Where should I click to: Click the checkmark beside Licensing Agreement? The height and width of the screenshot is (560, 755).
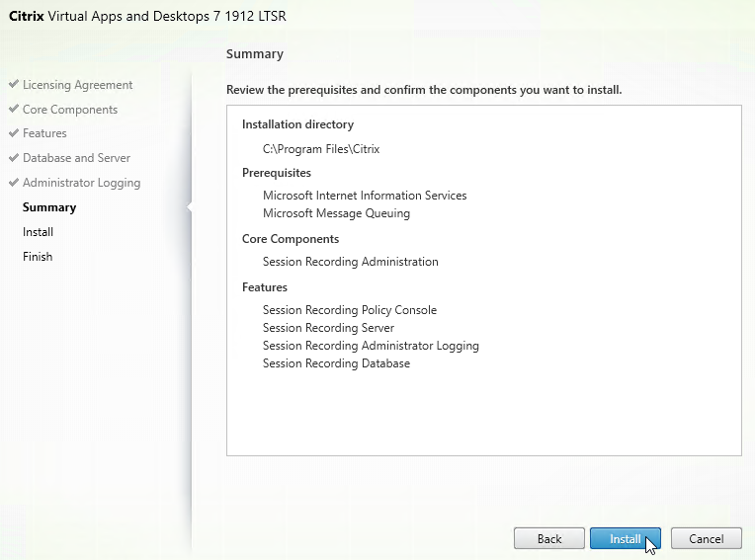pos(14,85)
